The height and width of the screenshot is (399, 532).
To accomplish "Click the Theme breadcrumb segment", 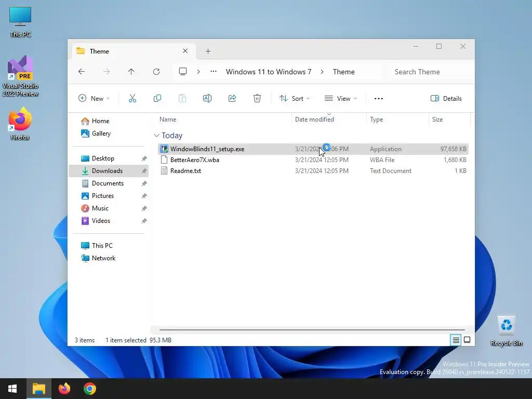I will 344,72.
